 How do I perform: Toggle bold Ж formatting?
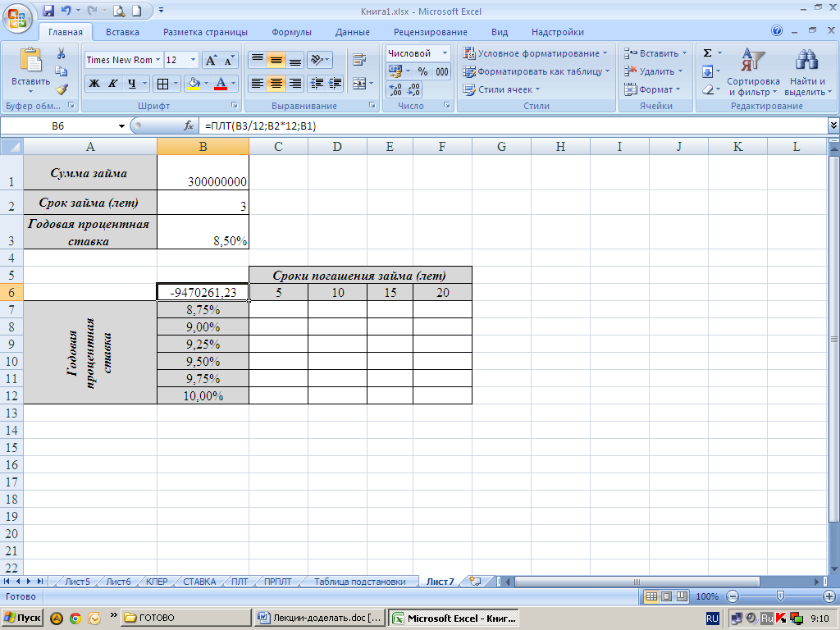pos(94,84)
